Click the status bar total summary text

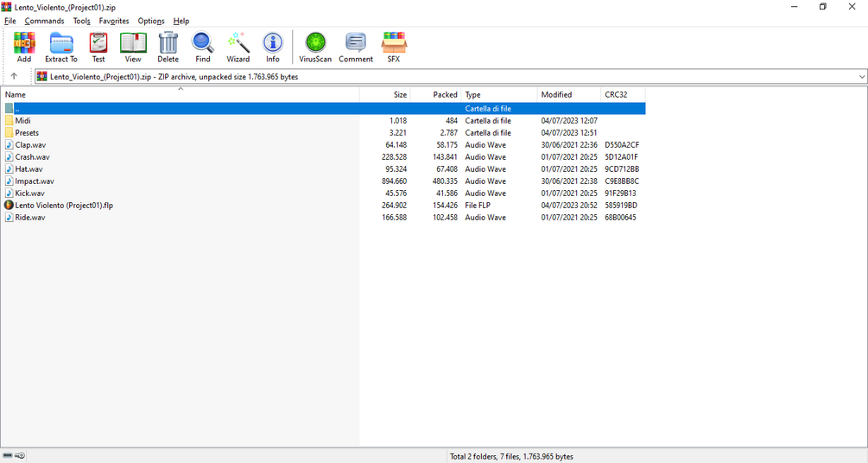click(x=511, y=457)
